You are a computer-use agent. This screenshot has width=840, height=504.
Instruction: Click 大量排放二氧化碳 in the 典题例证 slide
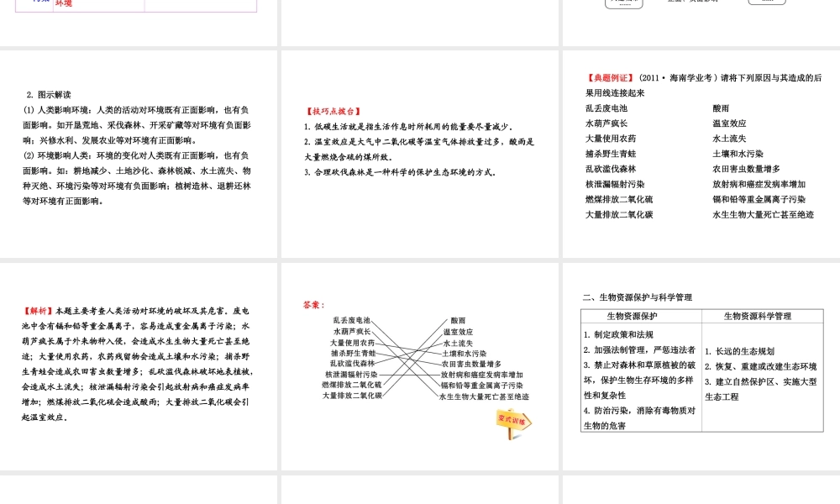click(x=619, y=215)
